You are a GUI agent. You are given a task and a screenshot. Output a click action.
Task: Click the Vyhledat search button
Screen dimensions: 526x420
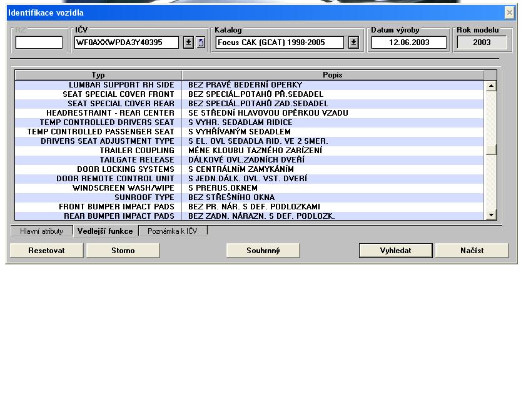(x=395, y=251)
